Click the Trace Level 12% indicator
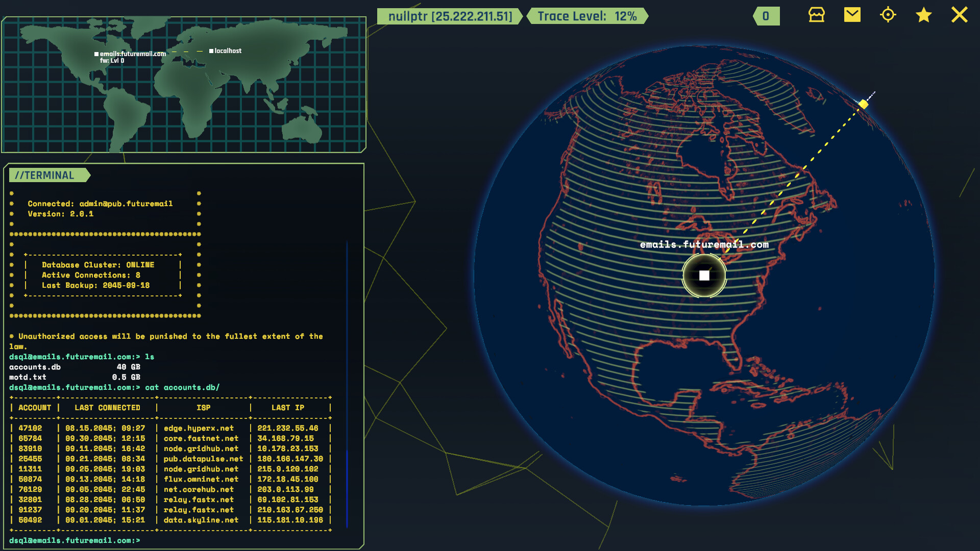Viewport: 980px width, 551px height. coord(586,16)
